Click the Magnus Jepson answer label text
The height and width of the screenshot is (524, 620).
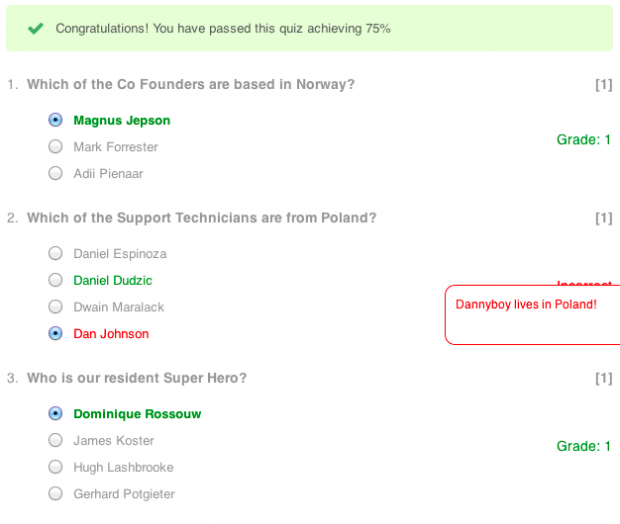[x=122, y=121]
